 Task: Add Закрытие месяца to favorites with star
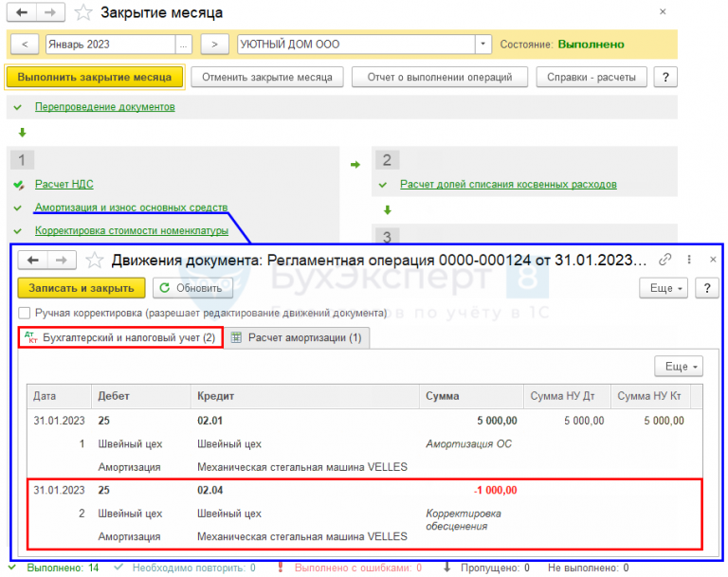coord(83,12)
